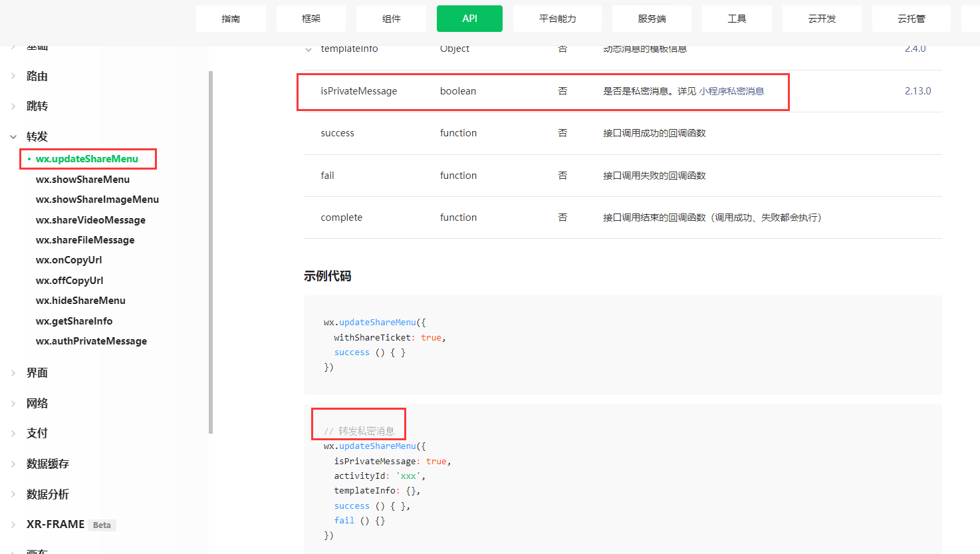The image size is (980, 554).
Task: Expand the 界面 sidebar category
Action: [37, 372]
